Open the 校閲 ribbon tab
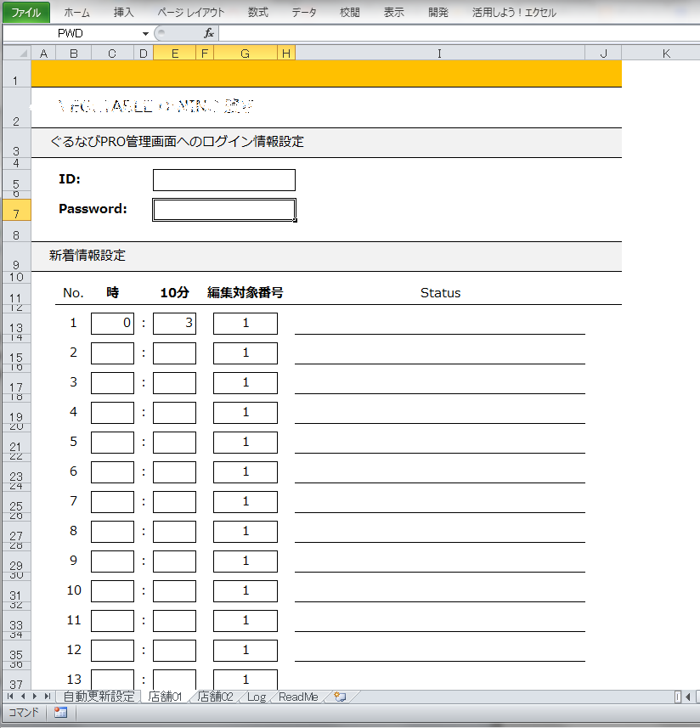This screenshot has height=728, width=700. (x=349, y=13)
